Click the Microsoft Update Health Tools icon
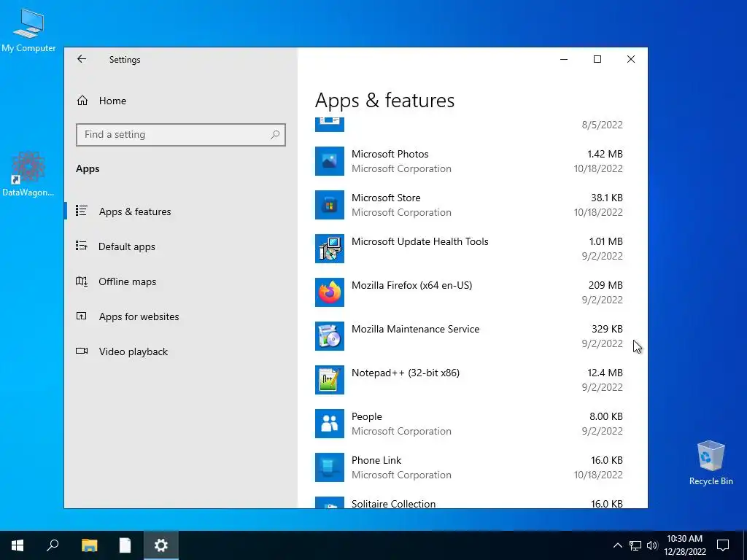Screen dimensions: 747x560 click(329, 249)
